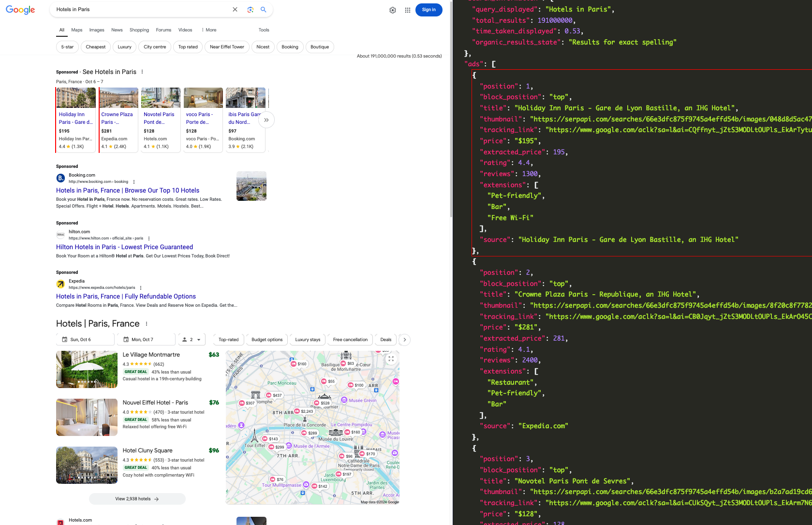Click the Booking.com favicon in the sponsored result
812x525 pixels.
click(x=60, y=178)
